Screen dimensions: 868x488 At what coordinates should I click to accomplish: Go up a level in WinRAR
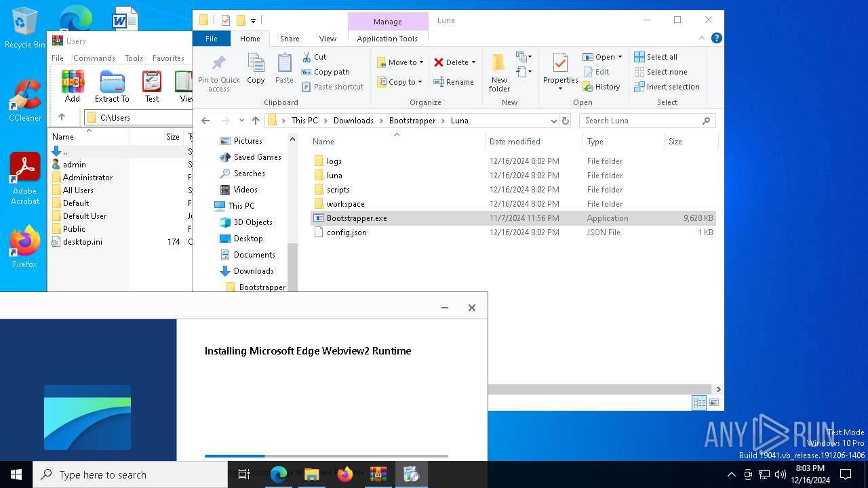[x=62, y=117]
